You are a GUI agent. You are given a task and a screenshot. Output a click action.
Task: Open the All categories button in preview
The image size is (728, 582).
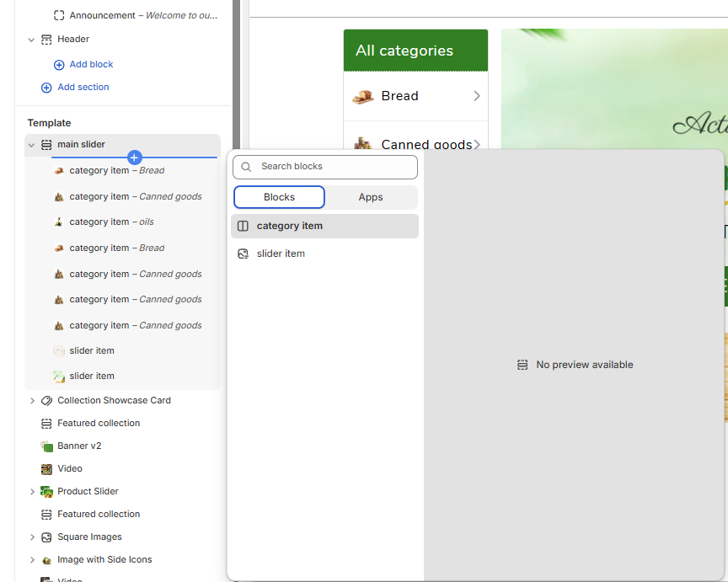pyautogui.click(x=415, y=50)
